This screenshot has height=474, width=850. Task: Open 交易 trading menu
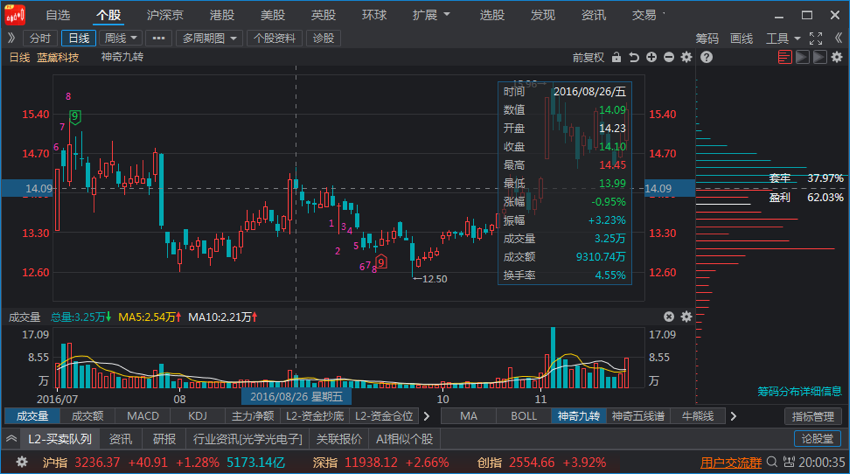[x=644, y=15]
